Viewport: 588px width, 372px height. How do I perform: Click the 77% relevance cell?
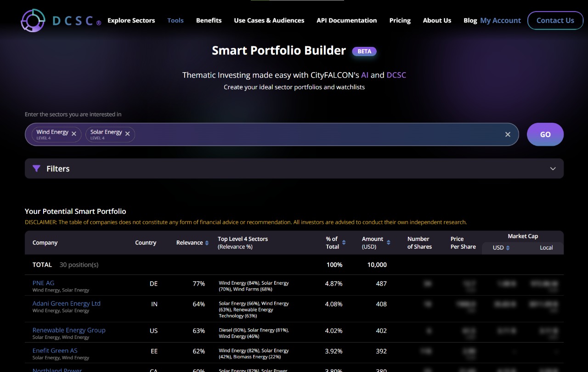pos(199,284)
